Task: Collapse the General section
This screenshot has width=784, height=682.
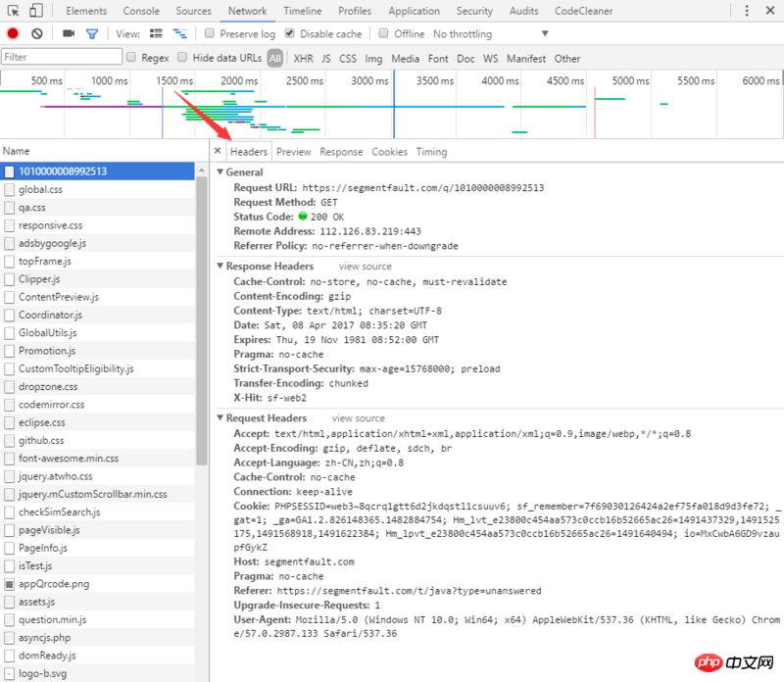Action: tap(220, 172)
